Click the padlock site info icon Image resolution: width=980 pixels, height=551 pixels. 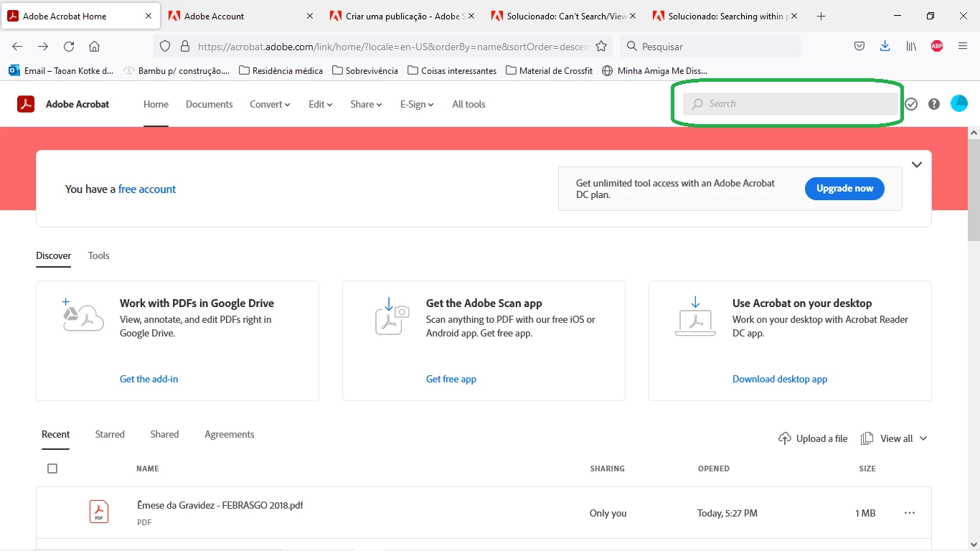pos(185,46)
